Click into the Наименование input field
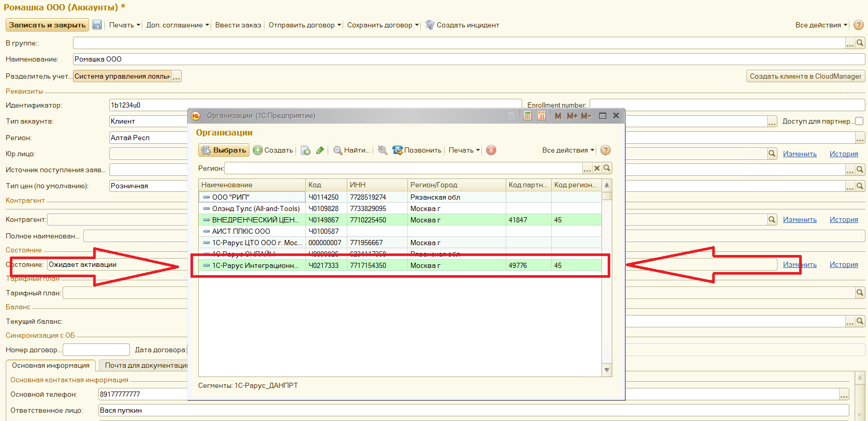Image resolution: width=868 pixels, height=421 pixels. pos(468,59)
